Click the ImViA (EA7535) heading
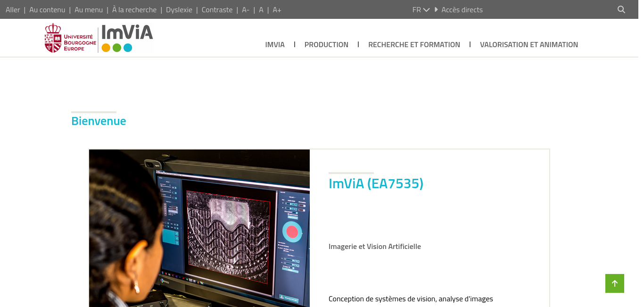Screen dimensions: 644x307 pos(376,183)
